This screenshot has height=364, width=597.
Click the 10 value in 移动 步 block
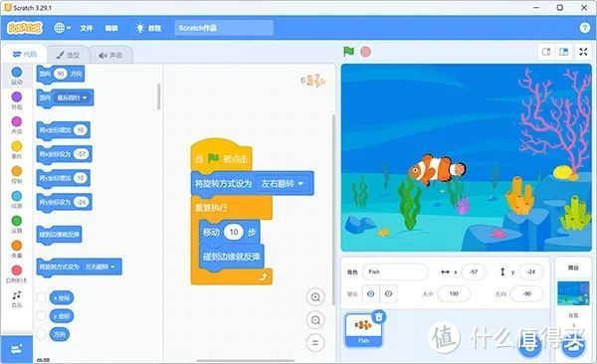(x=234, y=232)
